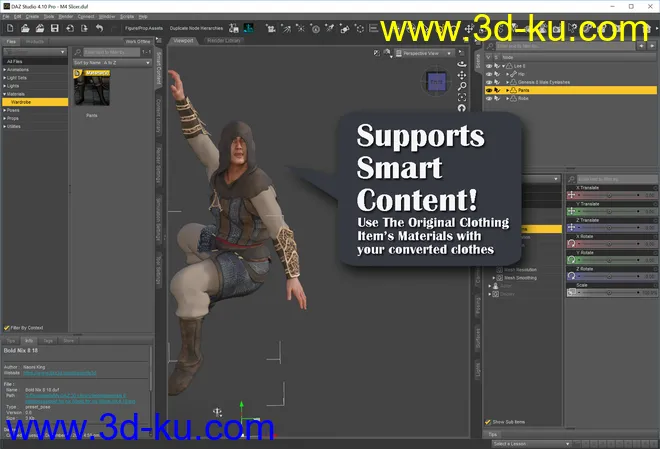The width and height of the screenshot is (660, 449).
Task: Click the viewport zoom magnifier icon
Action: click(461, 86)
